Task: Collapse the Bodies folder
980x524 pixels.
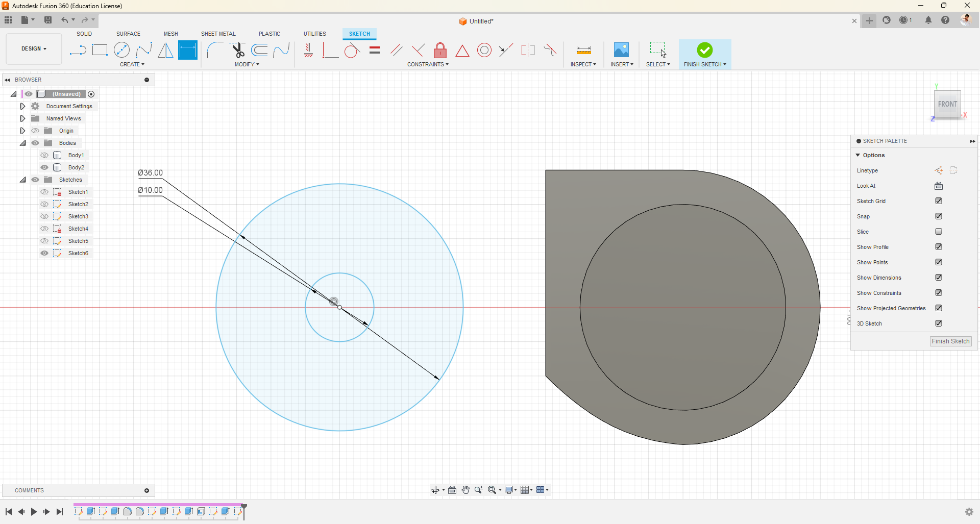Action: tap(22, 143)
